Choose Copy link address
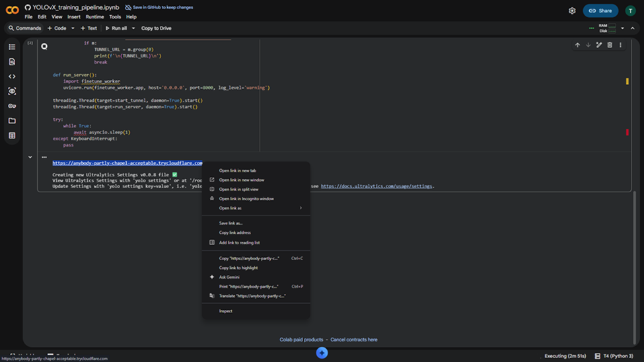The width and height of the screenshot is (644, 362). point(256,233)
